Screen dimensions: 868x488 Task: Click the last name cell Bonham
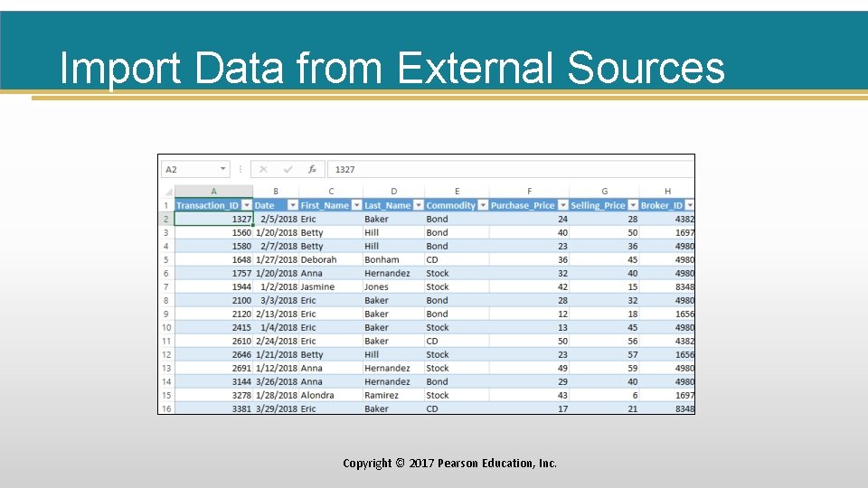pos(393,259)
